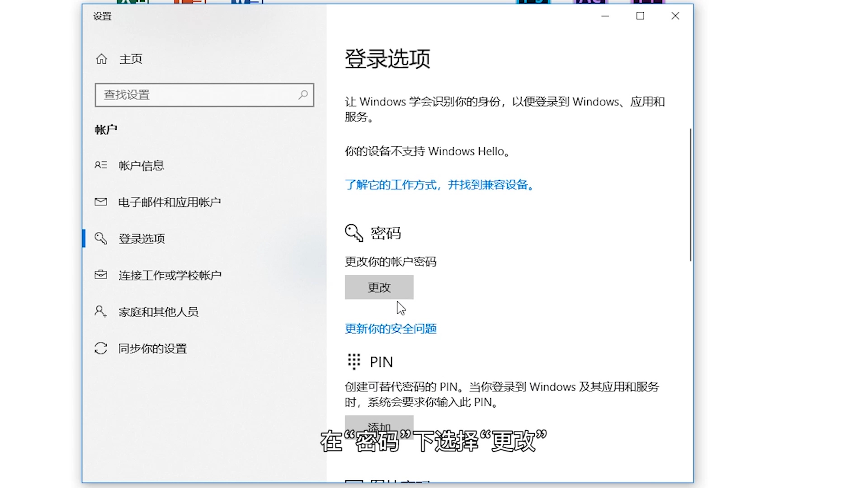Close the 设置 window
The width and height of the screenshot is (868, 488).
[x=675, y=16]
